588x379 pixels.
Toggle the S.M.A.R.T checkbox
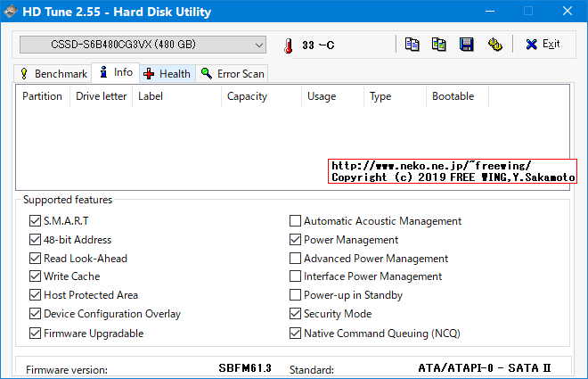coord(35,221)
